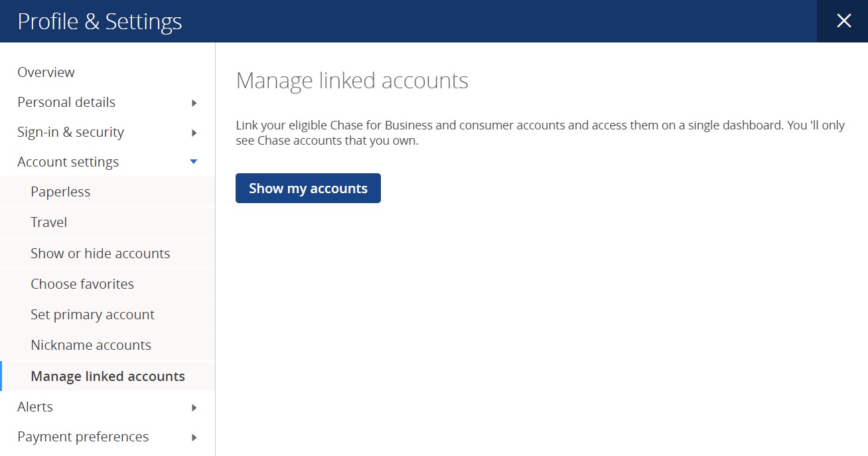Open Nickname accounts settings
The height and width of the screenshot is (456, 868).
[x=91, y=344]
